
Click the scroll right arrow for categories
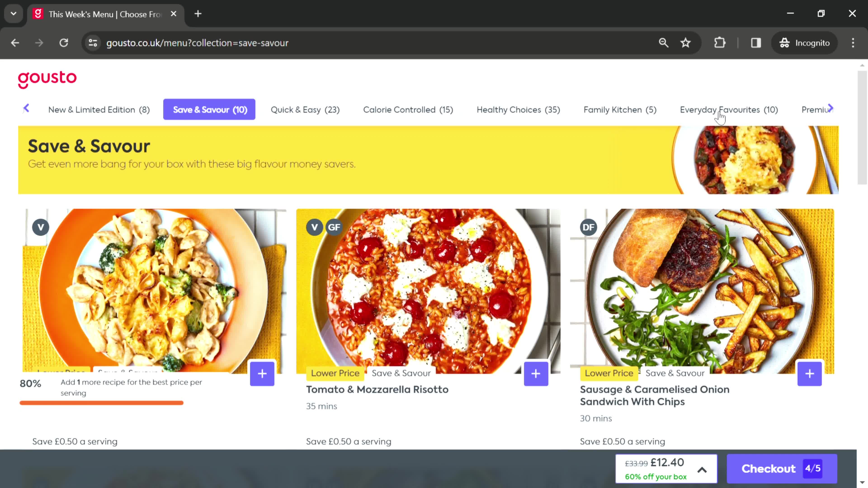click(833, 109)
